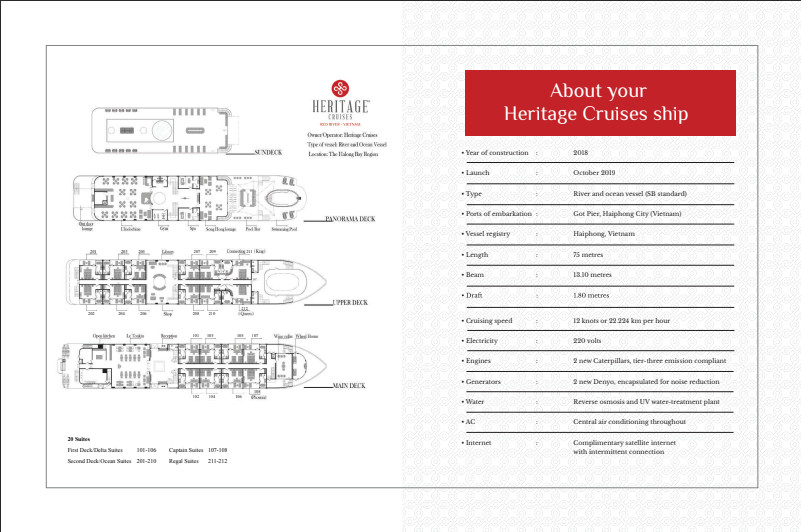Click the 'Wheel House' label

(x=307, y=336)
